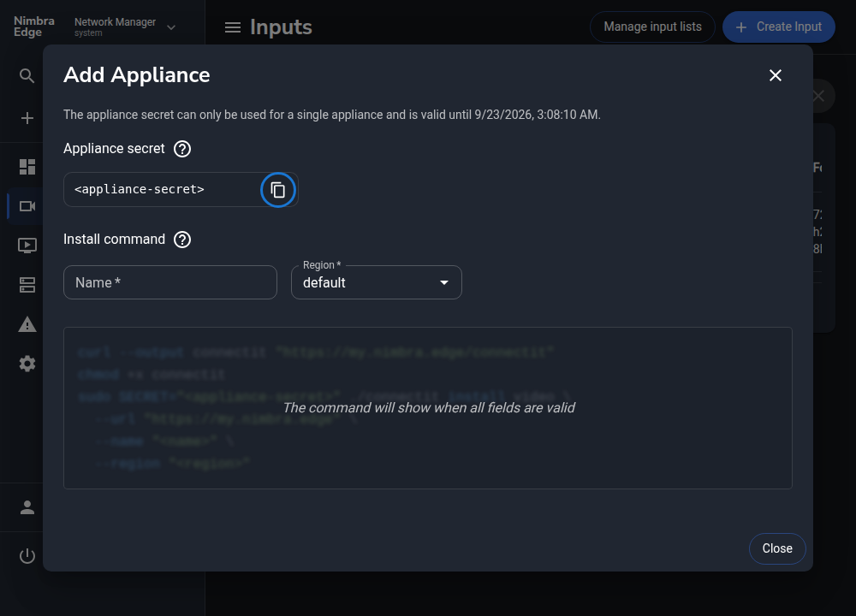This screenshot has height=616, width=856.
Task: Open the Alarms warning triangle icon
Action: coord(27,324)
